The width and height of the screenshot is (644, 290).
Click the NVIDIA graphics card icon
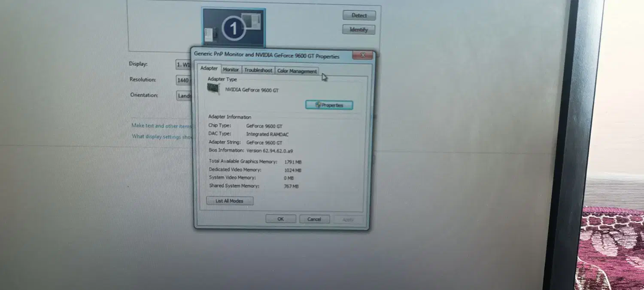[213, 89]
